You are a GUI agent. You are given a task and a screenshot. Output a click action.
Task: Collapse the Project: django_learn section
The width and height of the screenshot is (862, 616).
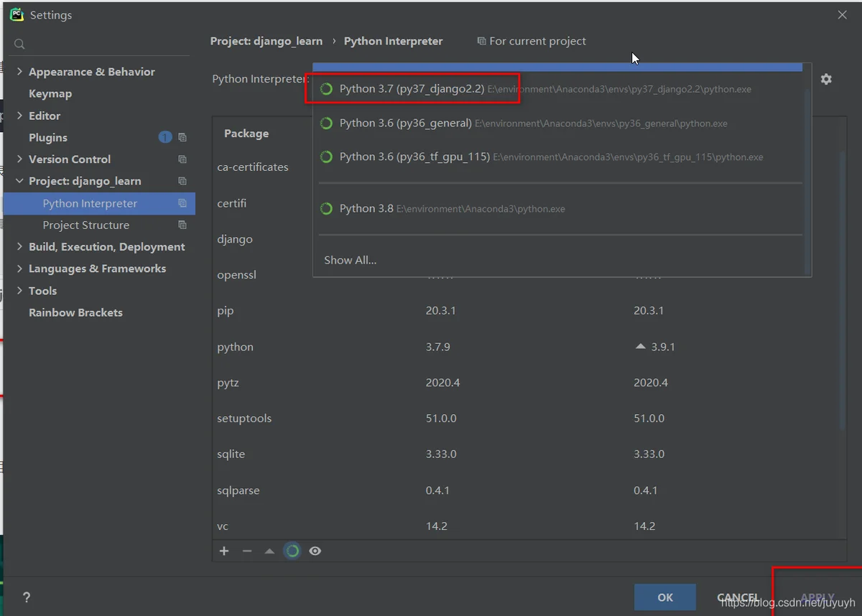click(x=19, y=181)
